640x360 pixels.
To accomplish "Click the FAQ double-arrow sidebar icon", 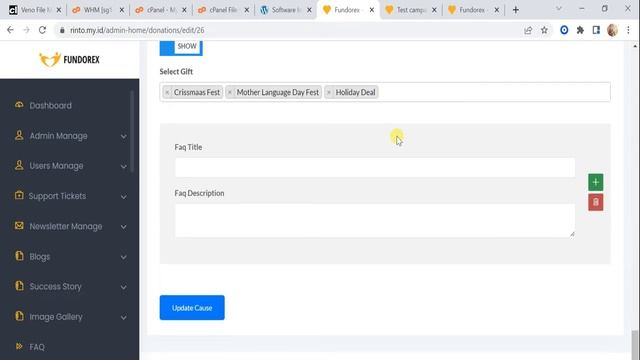I will point(19,346).
